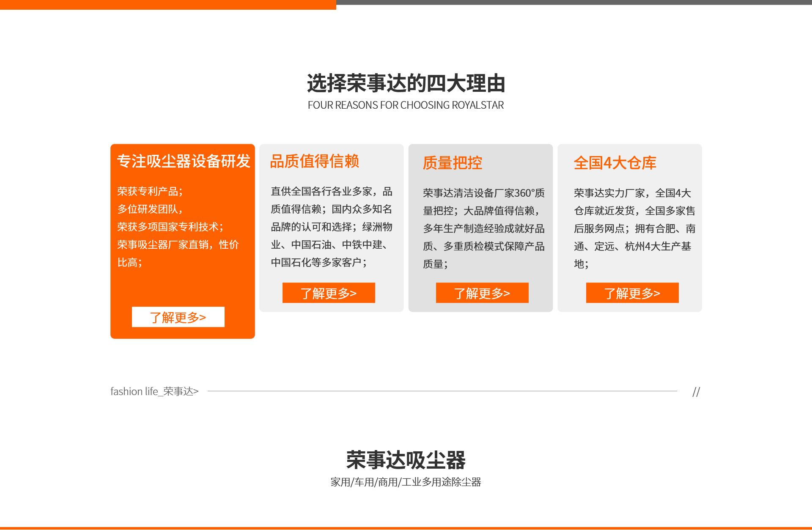812x530 pixels.
Task: Click the line 后服务网点；拥有合肥、南
Action: pyautogui.click(x=634, y=228)
